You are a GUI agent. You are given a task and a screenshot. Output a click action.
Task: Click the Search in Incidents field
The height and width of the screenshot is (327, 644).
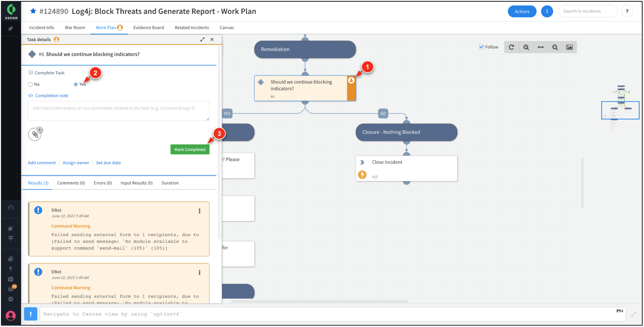(588, 11)
